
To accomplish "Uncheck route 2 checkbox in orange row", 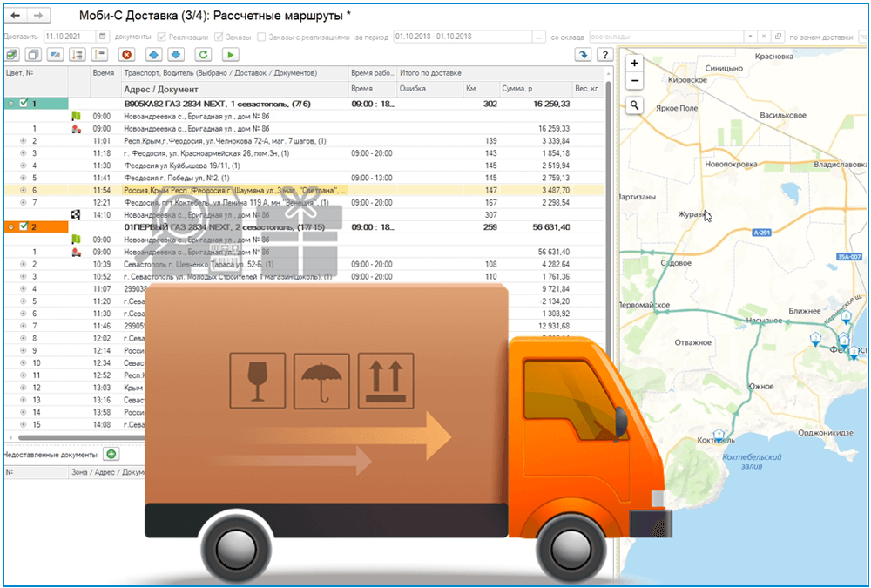I will 24,227.
